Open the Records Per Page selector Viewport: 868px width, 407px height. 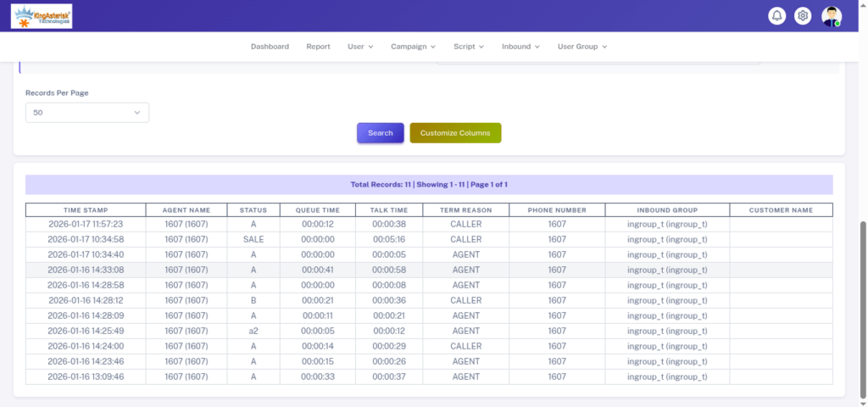[x=86, y=113]
